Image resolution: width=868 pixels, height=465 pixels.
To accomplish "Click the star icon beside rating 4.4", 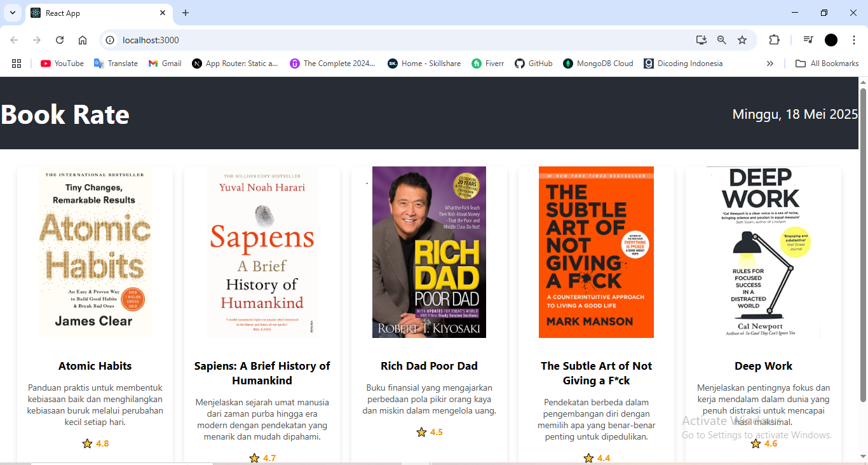I will coord(588,458).
